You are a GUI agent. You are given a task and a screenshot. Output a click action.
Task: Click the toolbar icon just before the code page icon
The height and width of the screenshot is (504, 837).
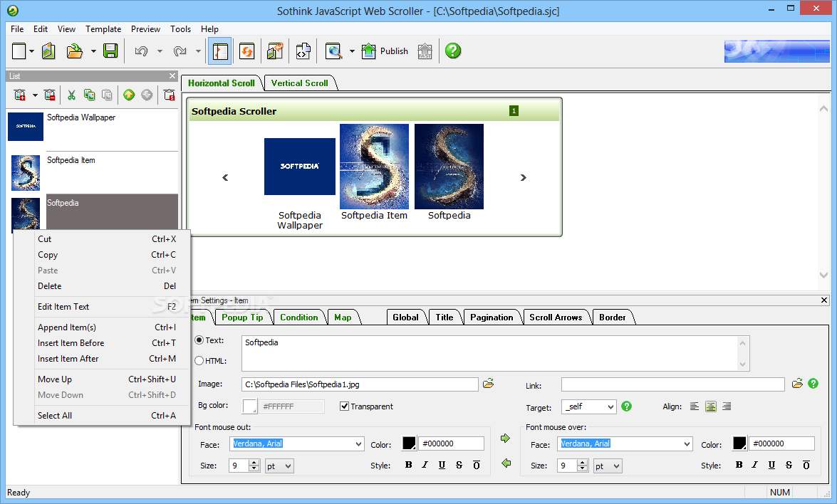[x=275, y=51]
